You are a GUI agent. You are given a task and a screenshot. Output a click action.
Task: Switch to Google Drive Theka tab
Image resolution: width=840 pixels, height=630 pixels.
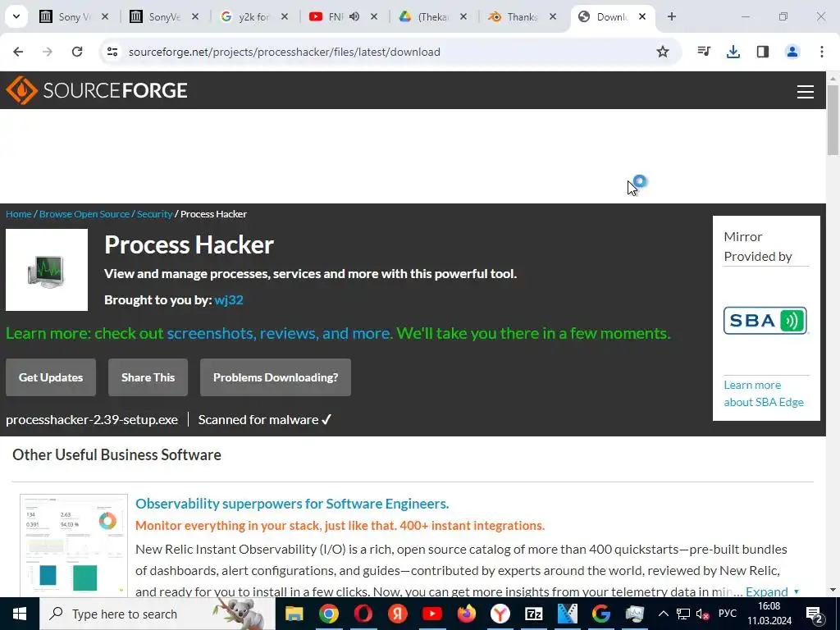pyautogui.click(x=434, y=16)
